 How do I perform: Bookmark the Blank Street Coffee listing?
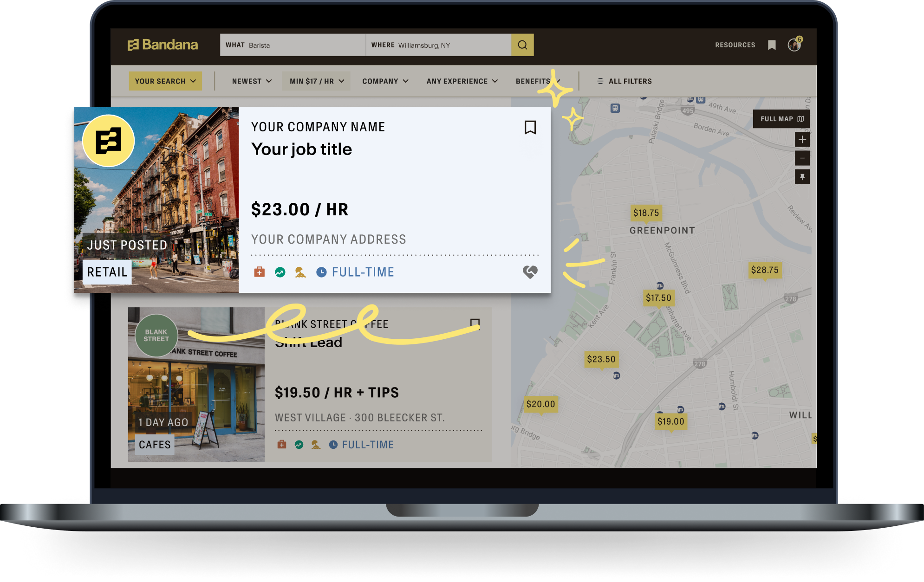tap(475, 323)
